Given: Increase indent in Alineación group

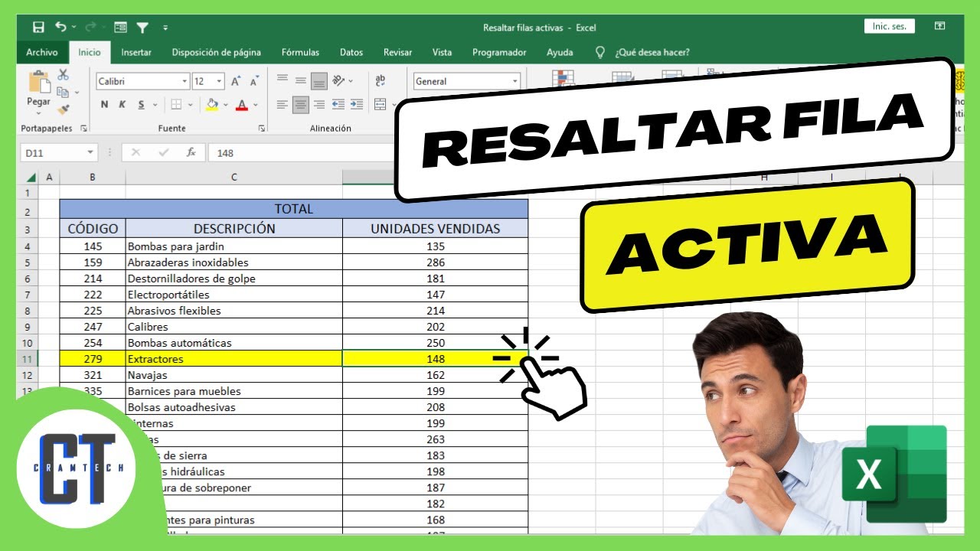Looking at the screenshot, I should tap(356, 104).
